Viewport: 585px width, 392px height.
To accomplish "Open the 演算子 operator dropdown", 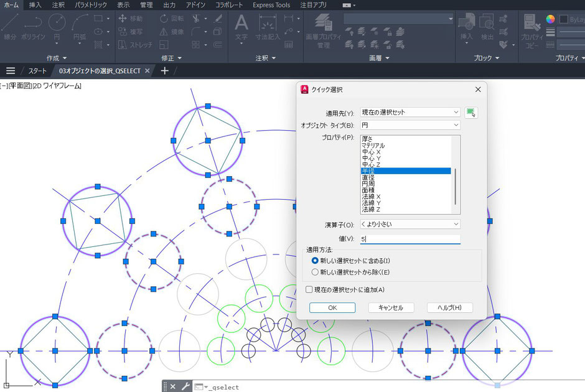I will pos(410,224).
